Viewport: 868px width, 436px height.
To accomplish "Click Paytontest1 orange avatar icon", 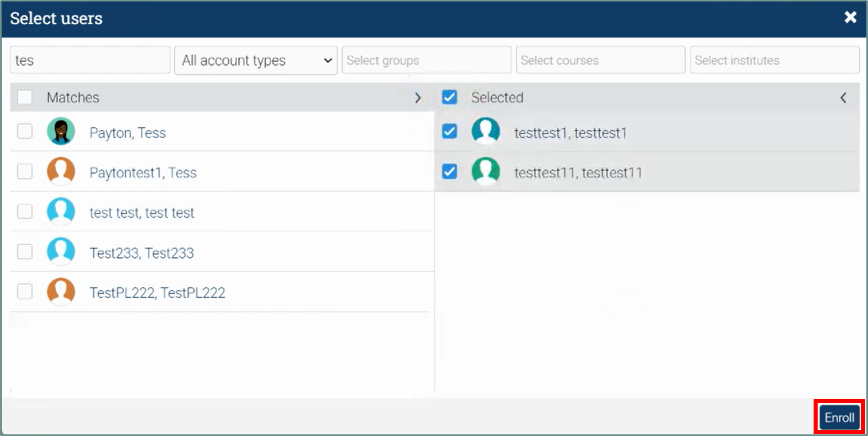I will 61,171.
